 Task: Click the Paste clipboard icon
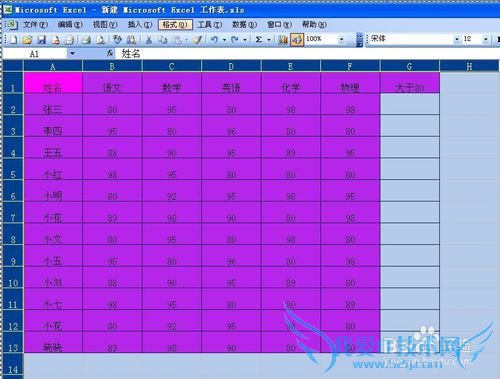click(178, 40)
